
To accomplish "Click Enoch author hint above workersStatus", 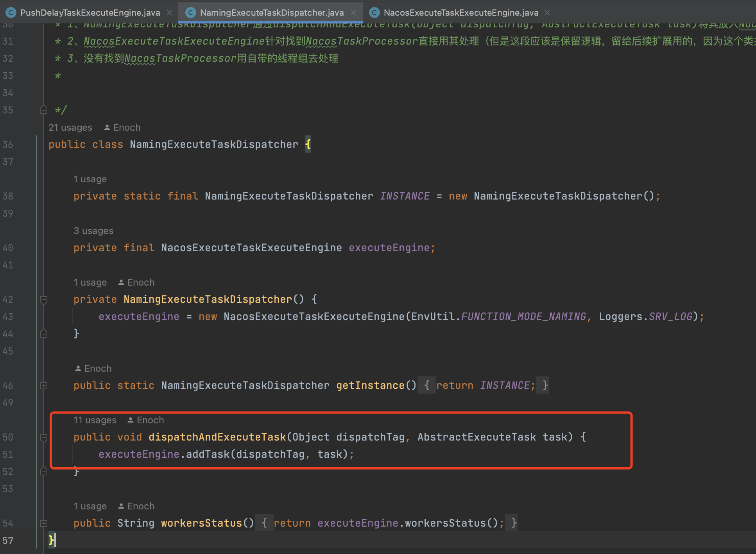I will tap(141, 506).
